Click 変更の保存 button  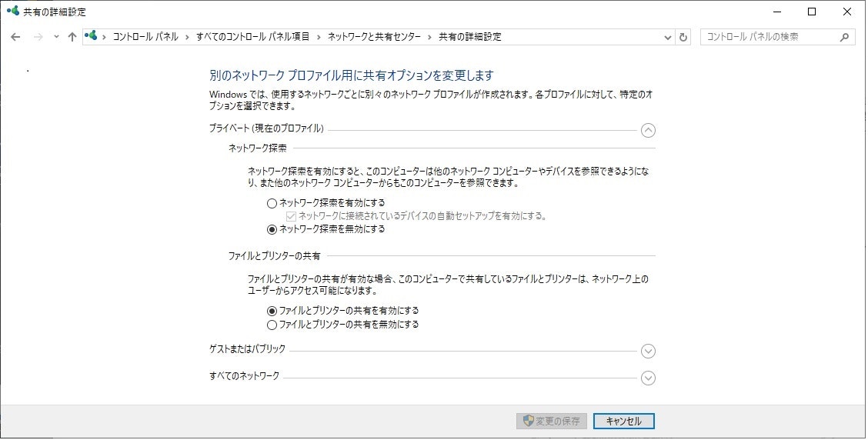(x=552, y=422)
